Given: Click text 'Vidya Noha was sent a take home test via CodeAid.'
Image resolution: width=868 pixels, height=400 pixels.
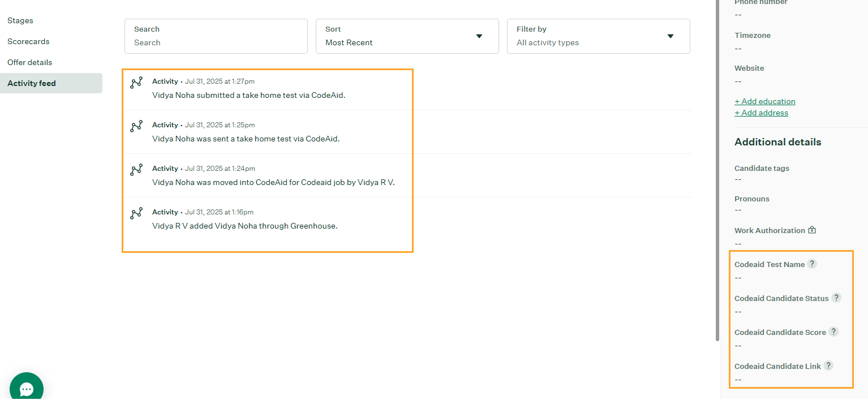Looking at the screenshot, I should click(246, 139).
